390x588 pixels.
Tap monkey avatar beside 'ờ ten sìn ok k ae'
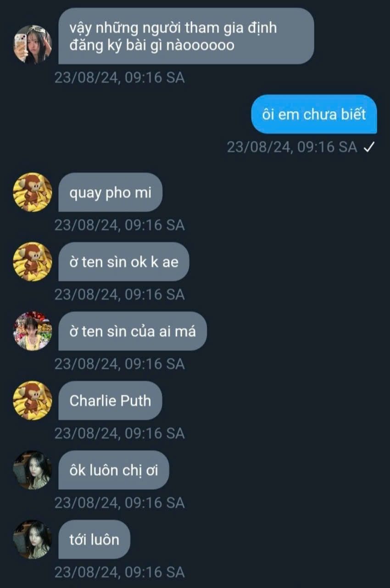(x=32, y=261)
